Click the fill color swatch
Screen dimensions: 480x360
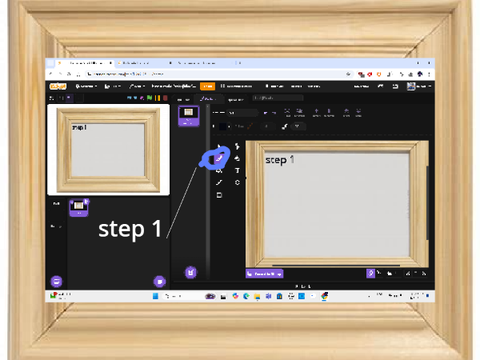(x=222, y=126)
